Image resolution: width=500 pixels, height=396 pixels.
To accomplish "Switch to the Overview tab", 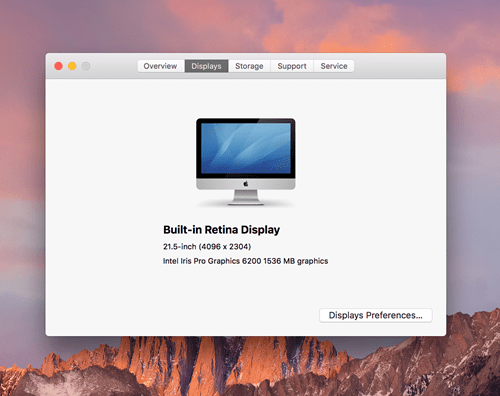I will [x=161, y=66].
